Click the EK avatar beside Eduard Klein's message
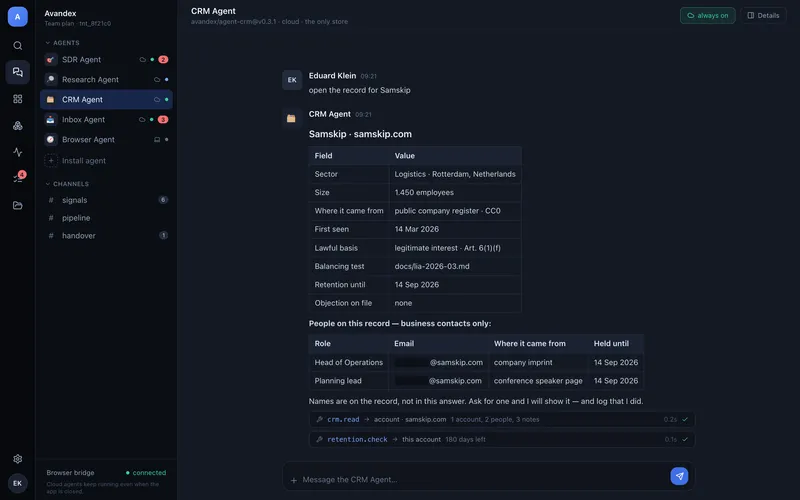This screenshot has width=800, height=500. (292, 80)
